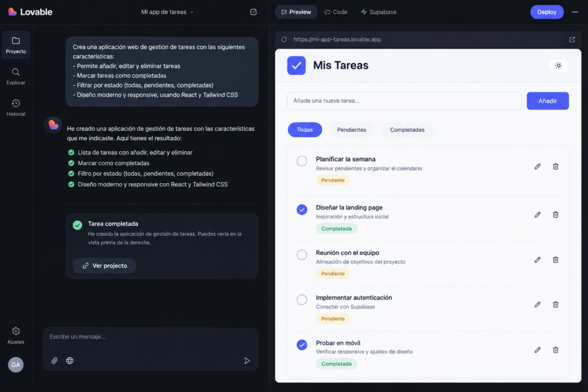Attach a file with the paperclip icon
This screenshot has height=392, width=588.
tap(54, 360)
